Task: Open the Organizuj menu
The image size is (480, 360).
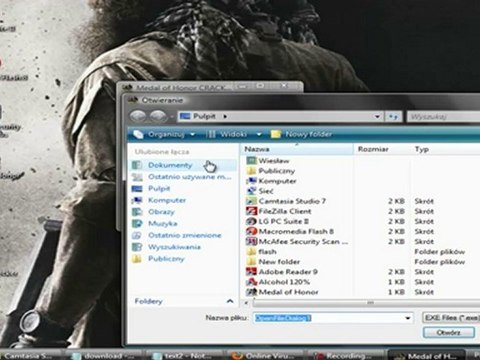Action: pos(166,134)
